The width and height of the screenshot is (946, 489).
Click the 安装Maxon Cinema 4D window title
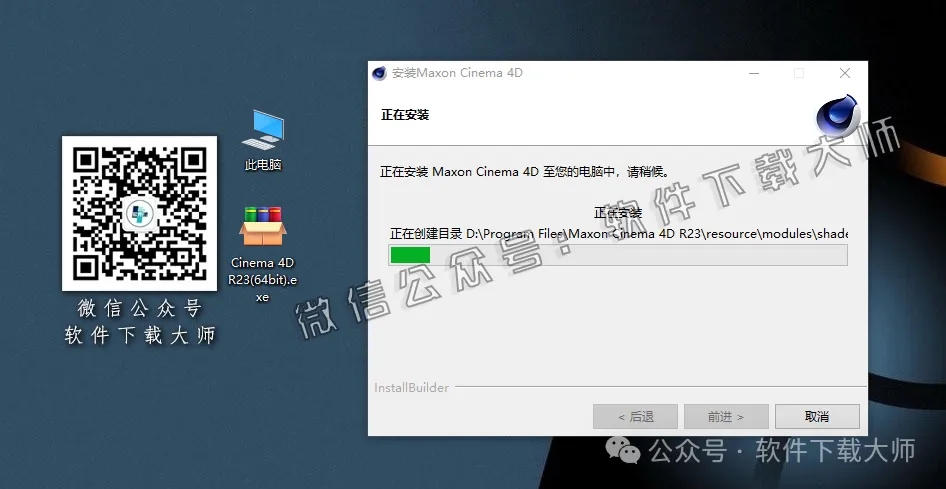(457, 74)
